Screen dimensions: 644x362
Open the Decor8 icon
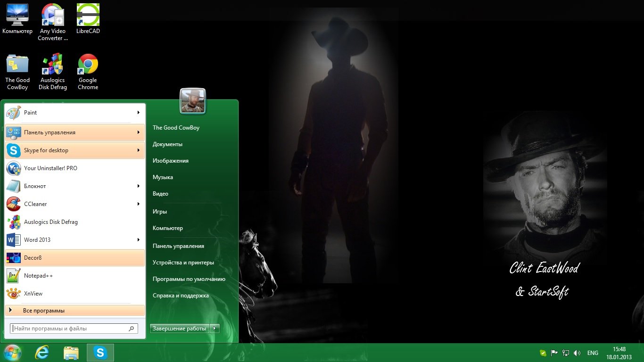(x=14, y=258)
